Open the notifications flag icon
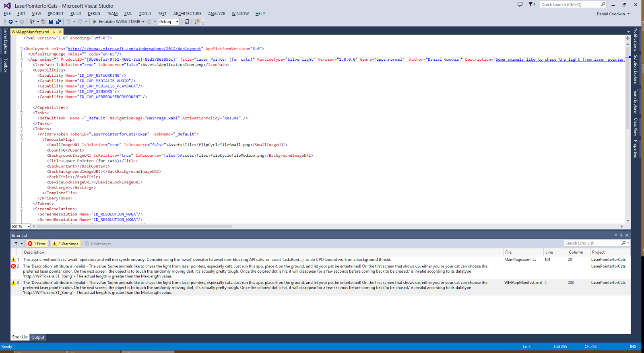Screen dimensions: 644x353 click(x=531, y=4)
